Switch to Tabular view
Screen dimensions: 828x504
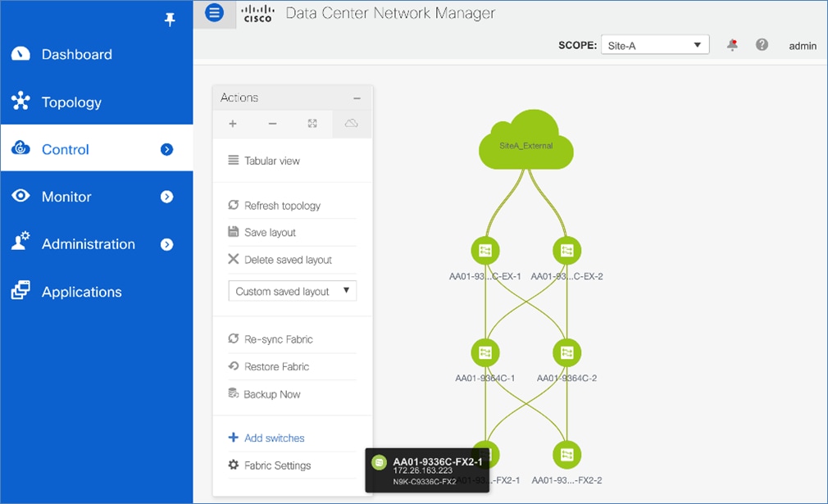click(x=271, y=161)
